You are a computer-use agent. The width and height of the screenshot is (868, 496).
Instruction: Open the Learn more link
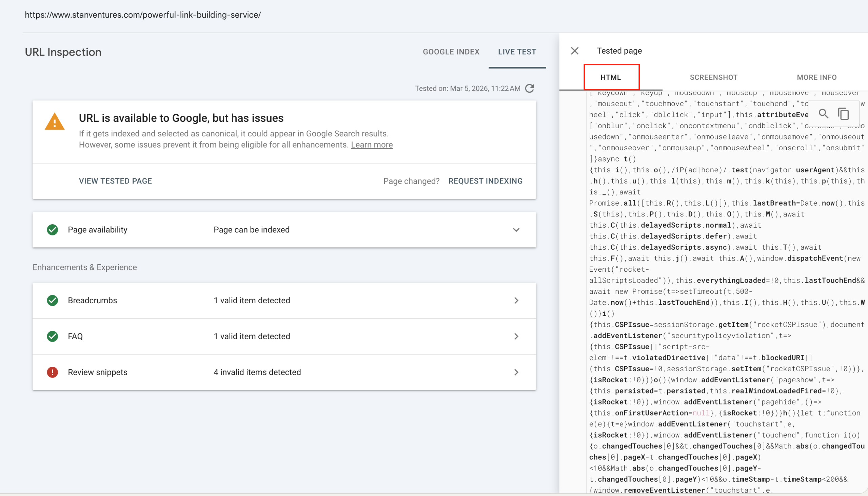(x=371, y=145)
